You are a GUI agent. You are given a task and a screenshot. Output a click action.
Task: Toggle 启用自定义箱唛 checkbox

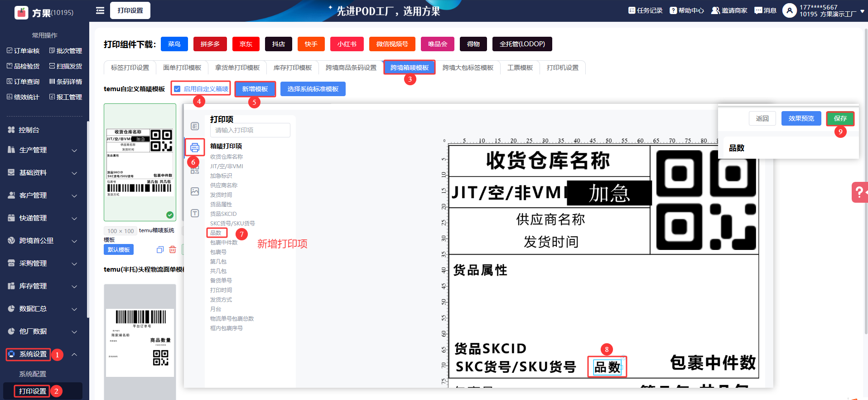pyautogui.click(x=178, y=89)
